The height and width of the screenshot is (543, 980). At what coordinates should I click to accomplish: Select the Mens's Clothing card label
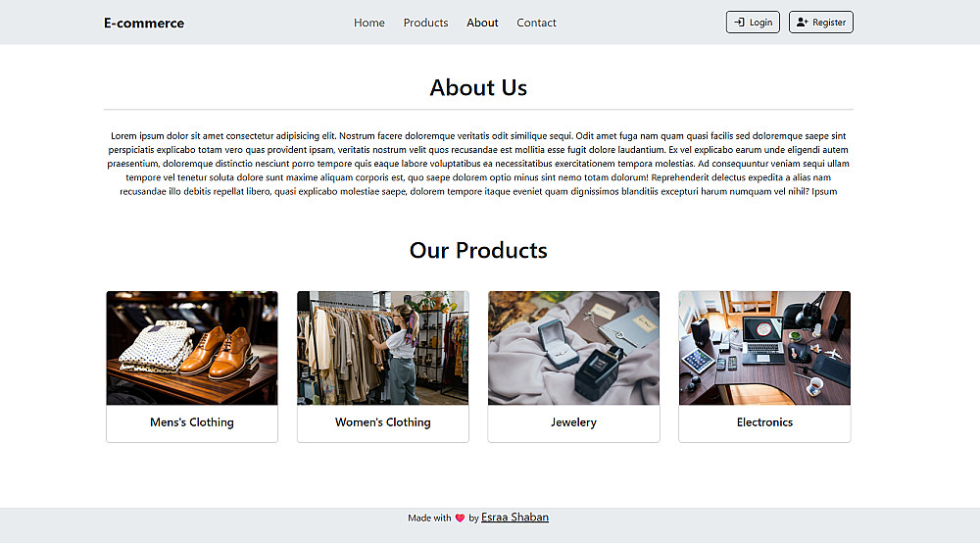tap(192, 422)
